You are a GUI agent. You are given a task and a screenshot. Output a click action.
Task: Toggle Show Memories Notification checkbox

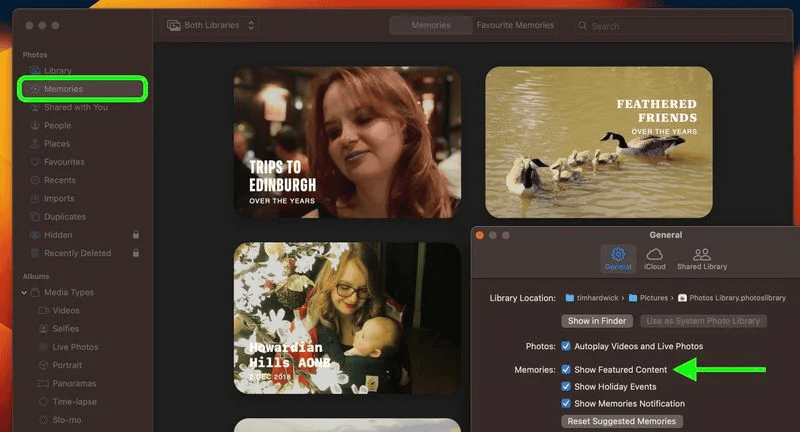click(567, 404)
